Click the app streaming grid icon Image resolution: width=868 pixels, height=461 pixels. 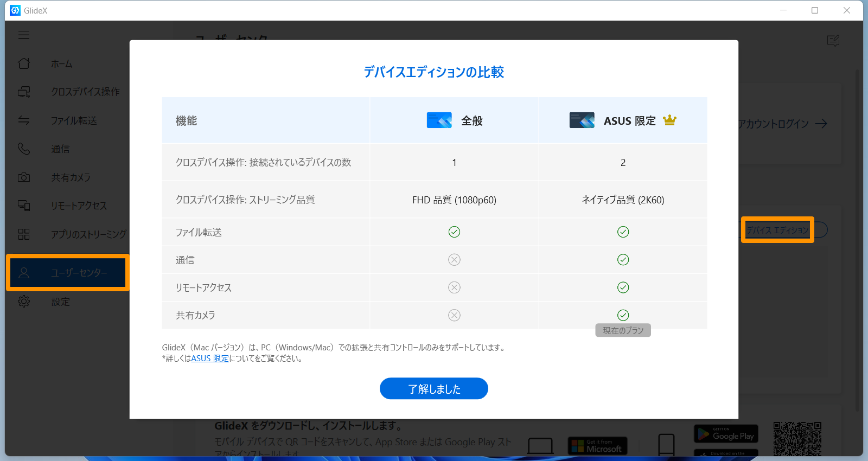pyautogui.click(x=24, y=234)
